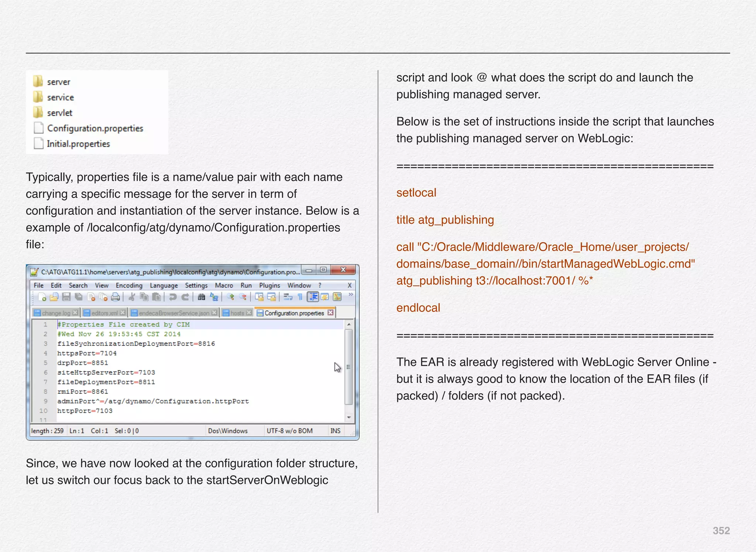Click the editor scrollbar up arrow
The height and width of the screenshot is (552, 756).
[x=349, y=324]
